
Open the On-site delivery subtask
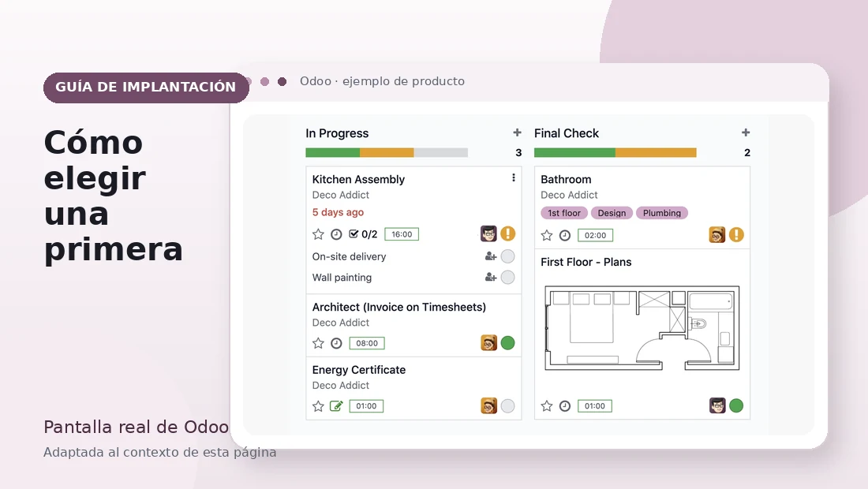[349, 256]
